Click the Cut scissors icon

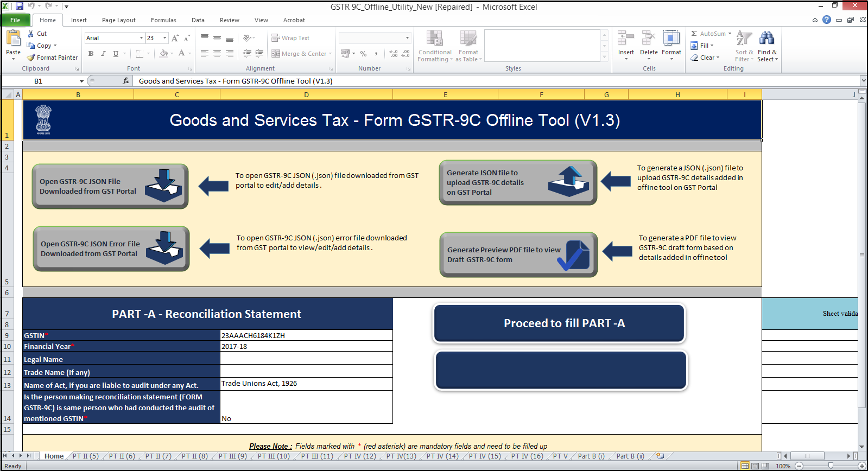pos(31,34)
